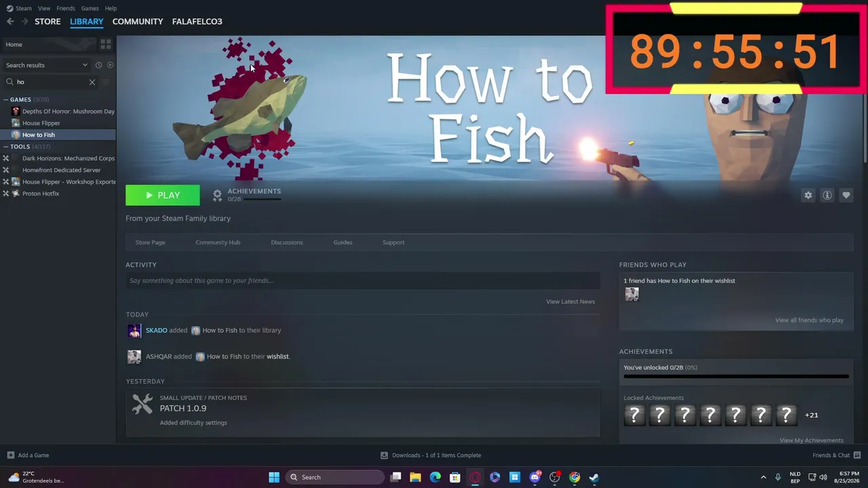Screen dimensions: 868x488
Task: Open the Search results collection dropdown
Action: [46, 65]
